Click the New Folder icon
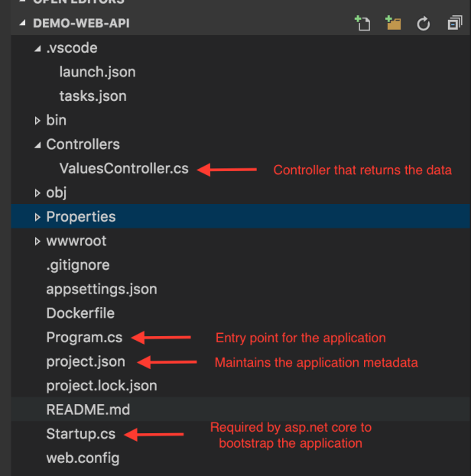This screenshot has height=476, width=471. (x=394, y=24)
